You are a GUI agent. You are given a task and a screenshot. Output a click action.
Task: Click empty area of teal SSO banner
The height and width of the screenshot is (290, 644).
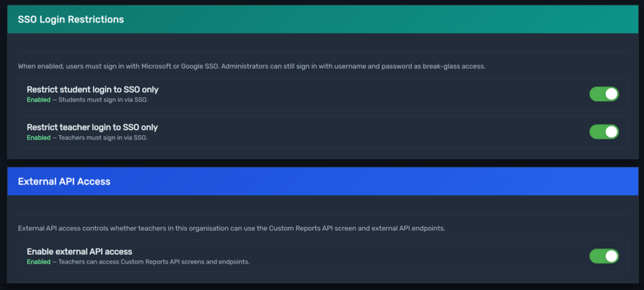tap(377, 20)
